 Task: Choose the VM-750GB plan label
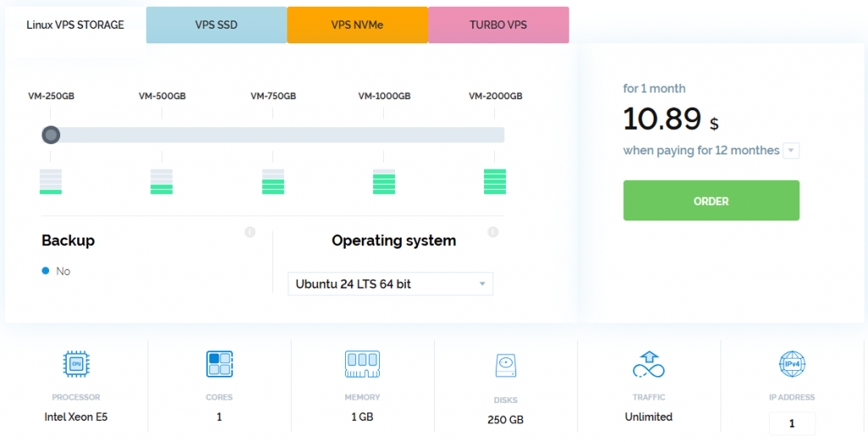click(273, 97)
